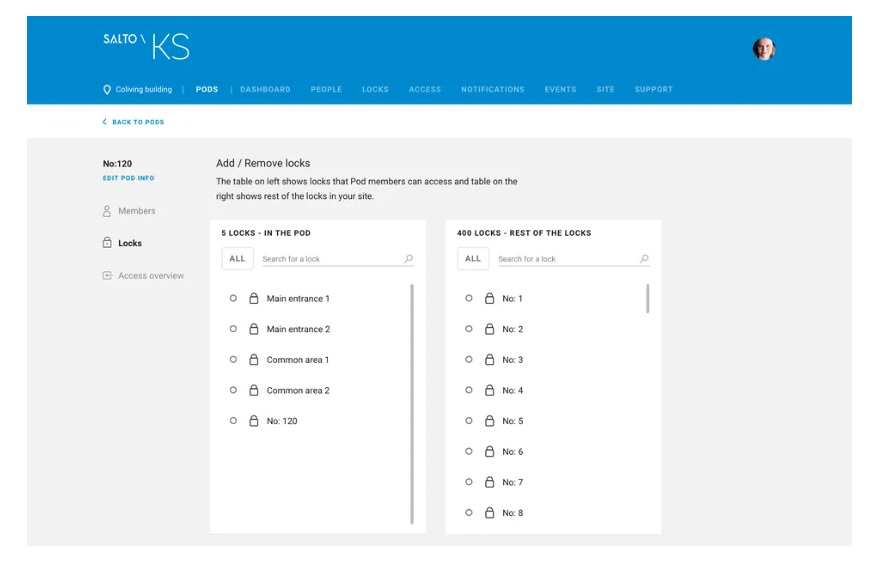Select the radio button for No: 3

tap(469, 359)
